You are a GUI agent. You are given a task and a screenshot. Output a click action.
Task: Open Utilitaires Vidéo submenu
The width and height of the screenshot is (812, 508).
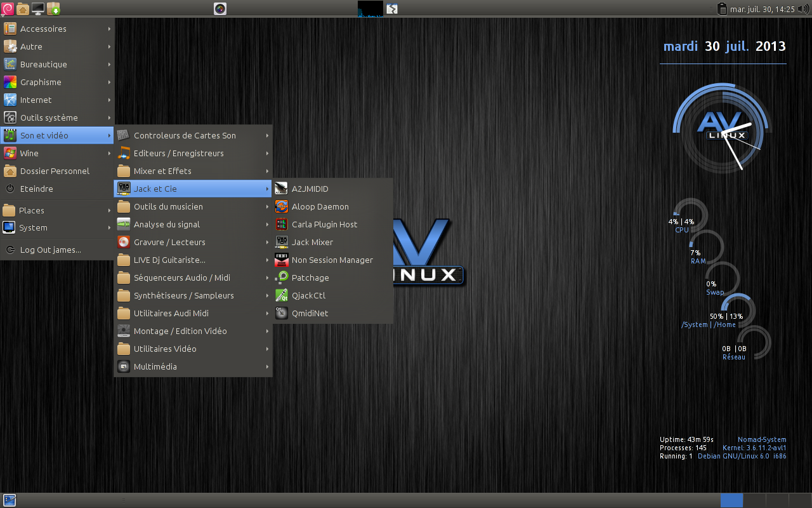pyautogui.click(x=193, y=349)
